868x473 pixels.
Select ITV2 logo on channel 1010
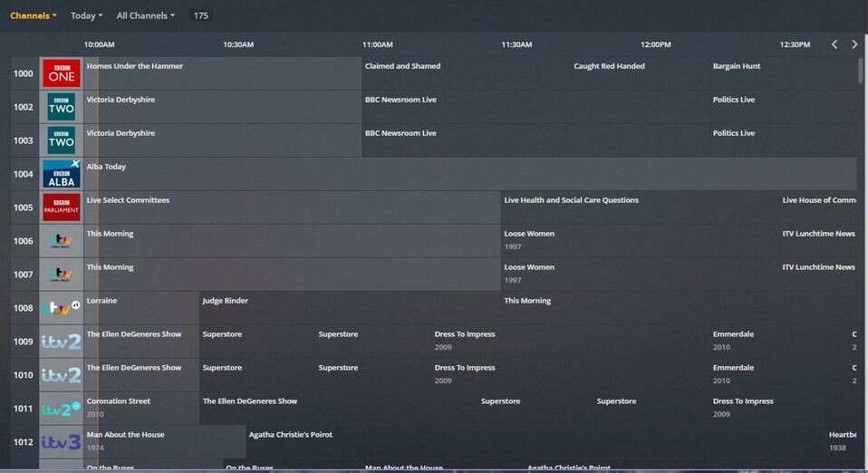[x=62, y=375]
